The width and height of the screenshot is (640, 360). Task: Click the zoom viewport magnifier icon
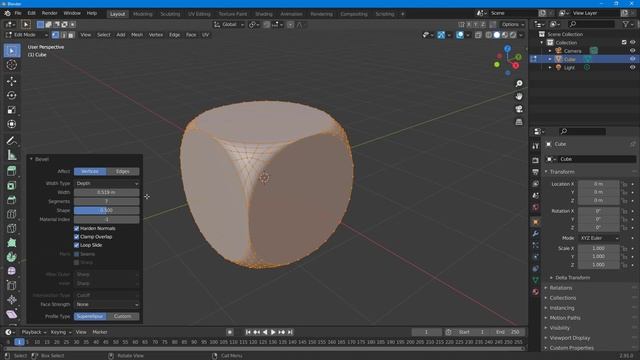click(519, 84)
